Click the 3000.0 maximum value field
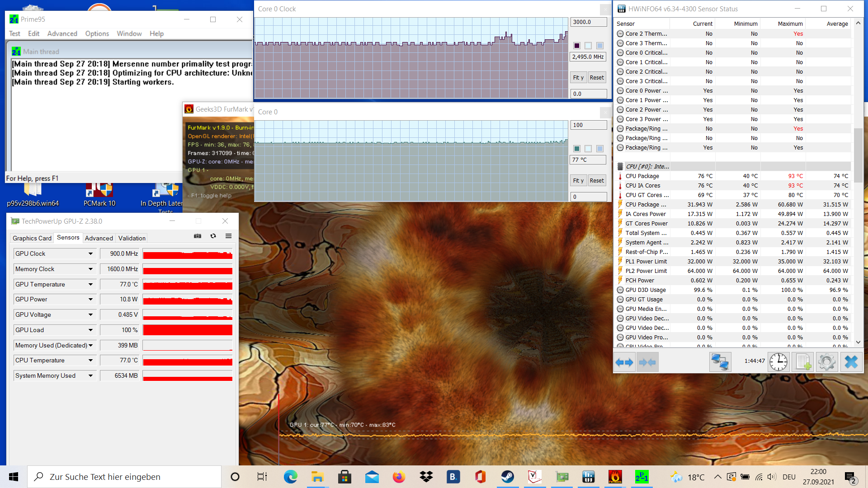The width and height of the screenshot is (868, 488). click(x=588, y=22)
